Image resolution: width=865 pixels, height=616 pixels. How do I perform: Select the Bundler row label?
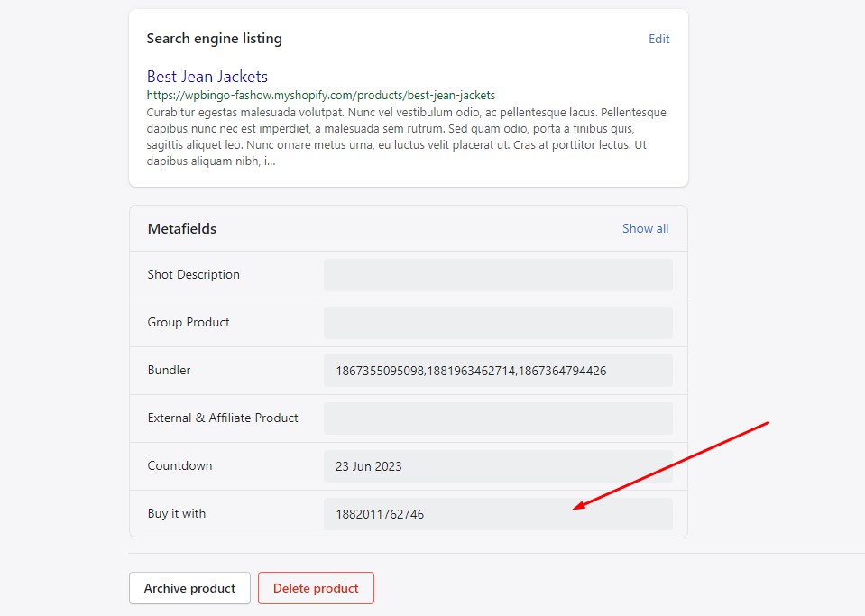169,370
